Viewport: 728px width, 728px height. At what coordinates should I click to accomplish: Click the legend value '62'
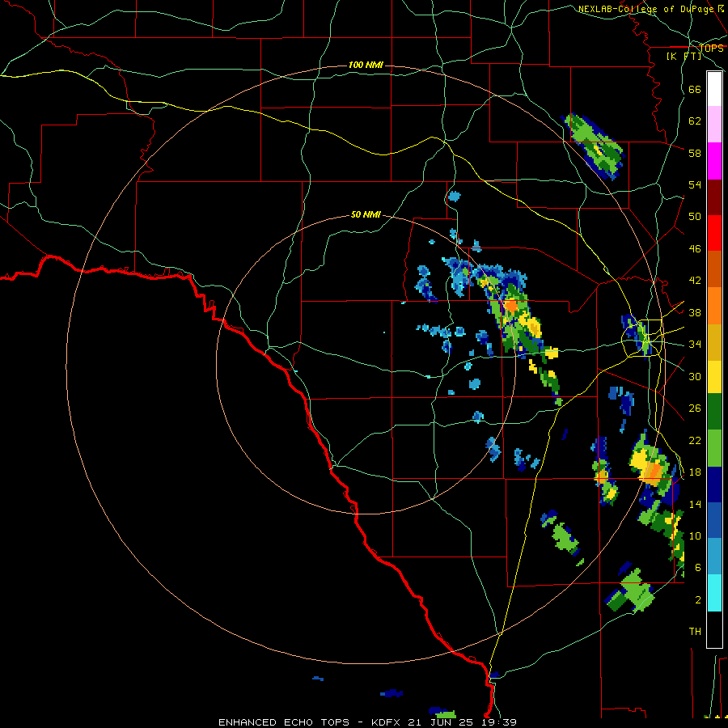click(695, 121)
